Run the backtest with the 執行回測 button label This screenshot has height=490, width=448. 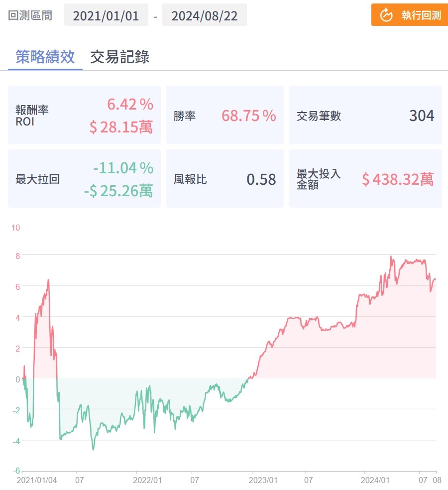point(421,15)
